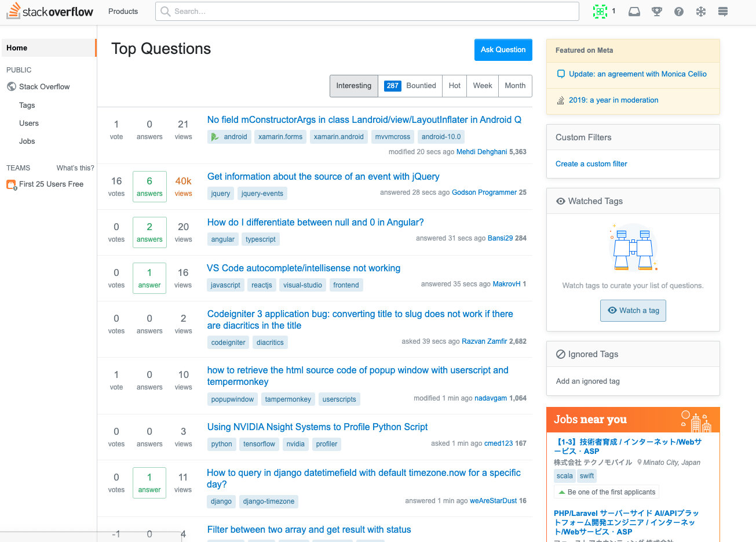
Task: Select the Bountied tab
Action: point(410,86)
